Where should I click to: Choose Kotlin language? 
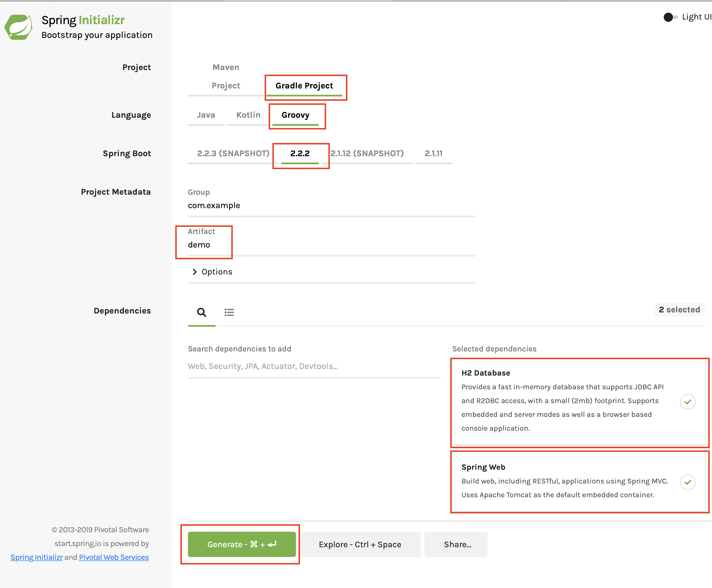(249, 115)
